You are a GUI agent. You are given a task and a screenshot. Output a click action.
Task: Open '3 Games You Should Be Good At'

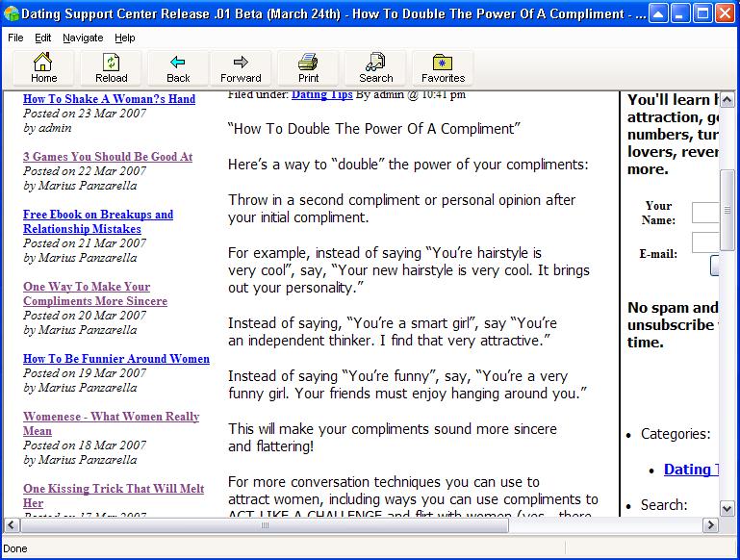[108, 157]
